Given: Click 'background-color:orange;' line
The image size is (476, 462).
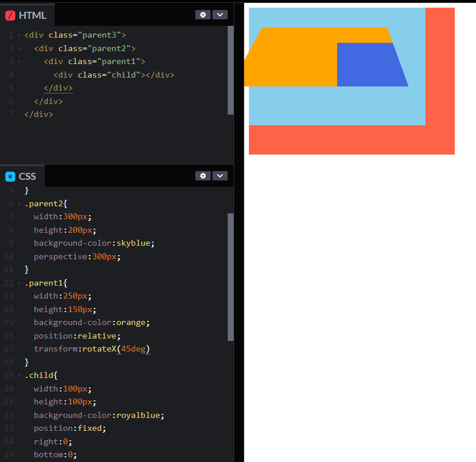Looking at the screenshot, I should [x=92, y=322].
